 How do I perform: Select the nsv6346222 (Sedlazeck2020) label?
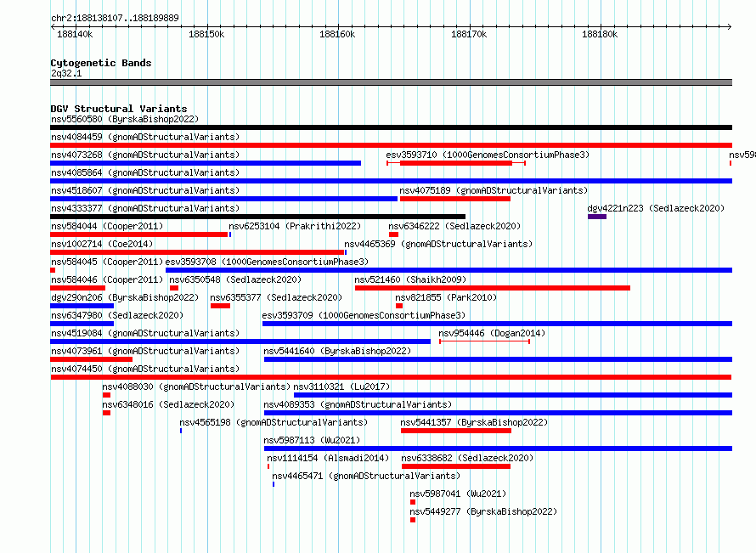tap(454, 226)
